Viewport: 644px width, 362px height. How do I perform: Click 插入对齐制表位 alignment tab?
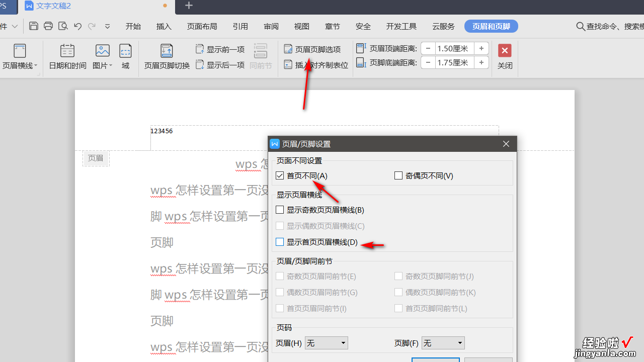point(316,65)
